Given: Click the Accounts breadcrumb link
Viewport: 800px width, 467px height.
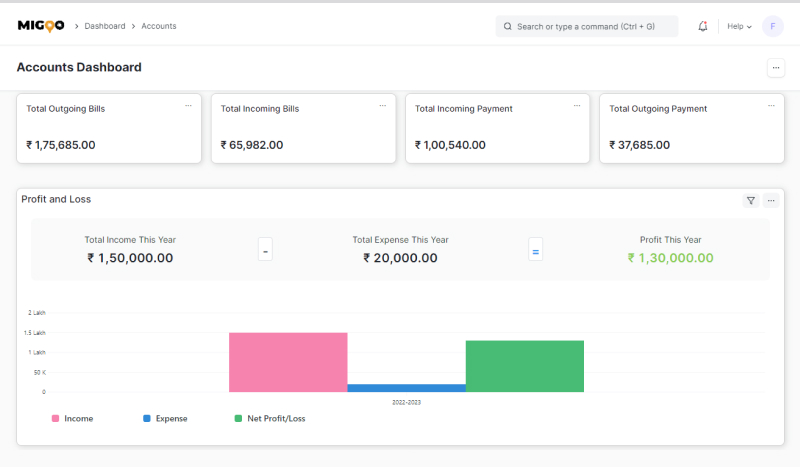Looking at the screenshot, I should coord(159,26).
